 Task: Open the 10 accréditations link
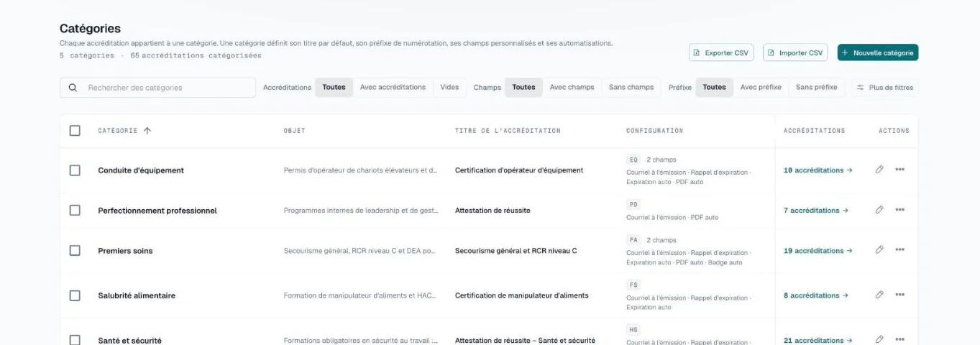click(x=818, y=170)
